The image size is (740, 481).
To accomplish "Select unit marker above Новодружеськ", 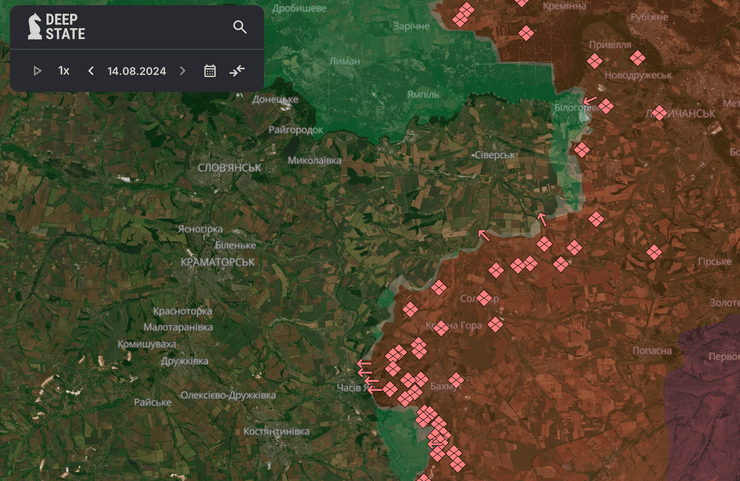I will 637,57.
